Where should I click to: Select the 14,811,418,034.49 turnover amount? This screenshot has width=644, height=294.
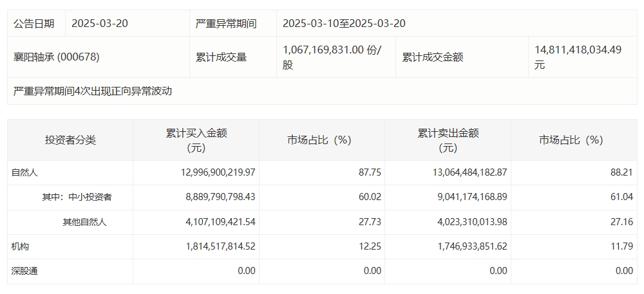[578, 50]
